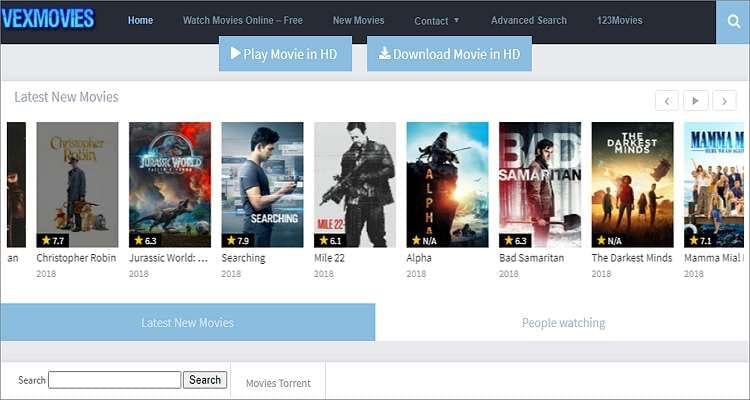Viewport: 750px width, 400px height.
Task: Go to next carousel slide arrow
Action: tap(724, 100)
